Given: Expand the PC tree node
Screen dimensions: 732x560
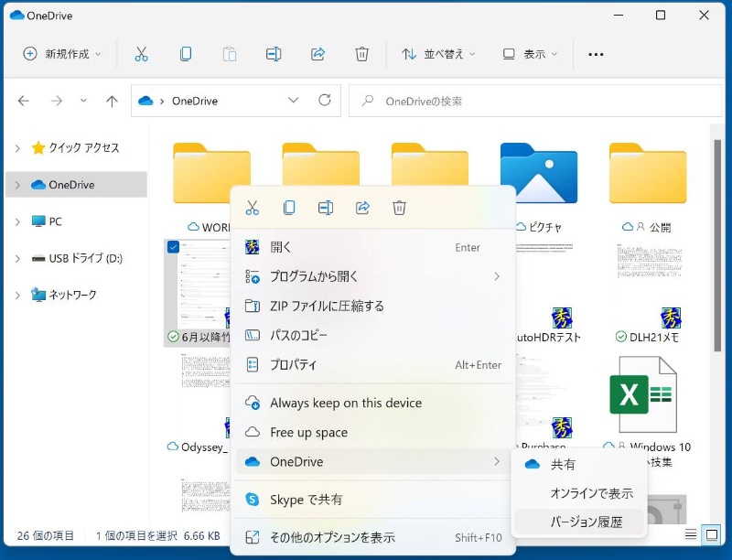Looking at the screenshot, I should tap(17, 221).
